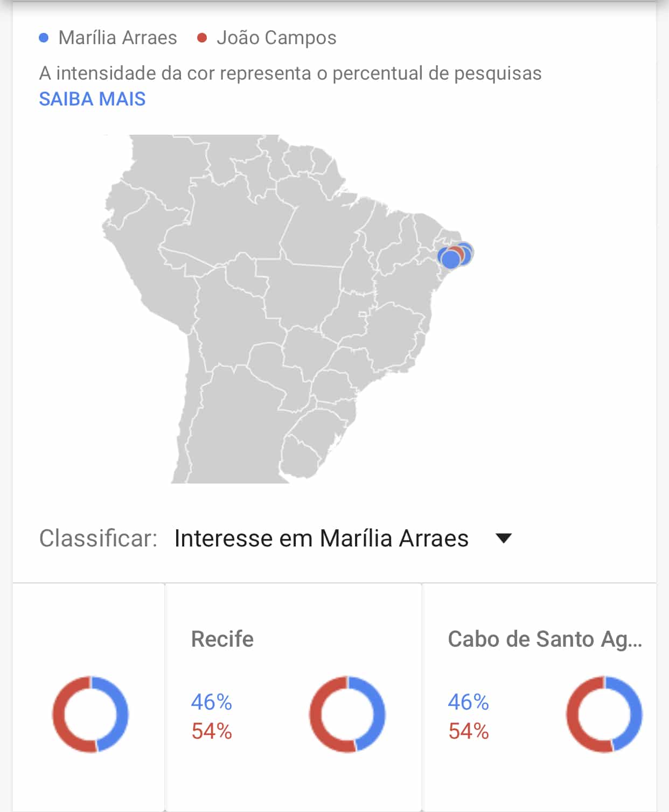
Task: Click the frontmost large blue map marker
Action: point(450,259)
